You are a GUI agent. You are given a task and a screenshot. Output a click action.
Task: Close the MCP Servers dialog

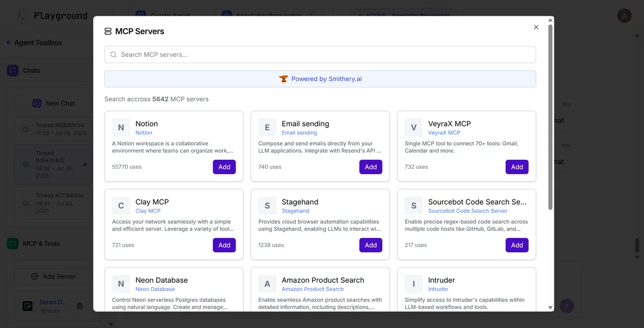pyautogui.click(x=536, y=27)
